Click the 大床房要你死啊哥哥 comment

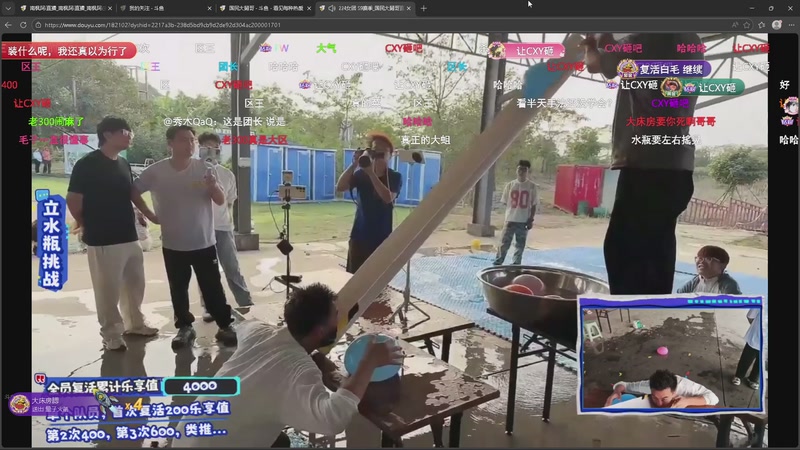pyautogui.click(x=670, y=121)
